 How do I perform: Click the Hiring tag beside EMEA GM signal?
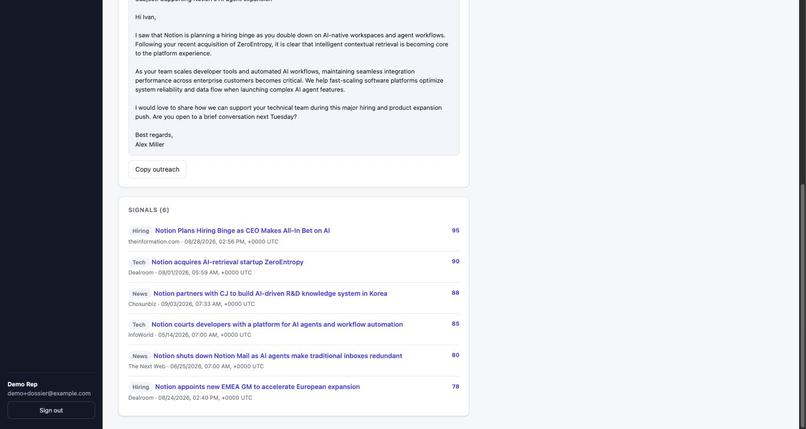tap(140, 387)
